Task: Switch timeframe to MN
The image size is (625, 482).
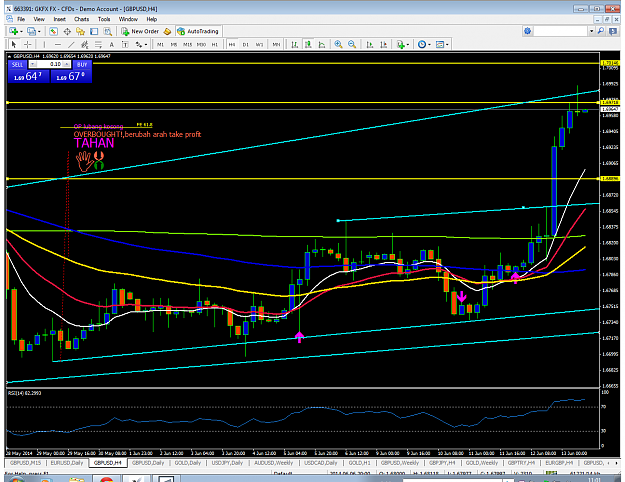Action: point(276,45)
